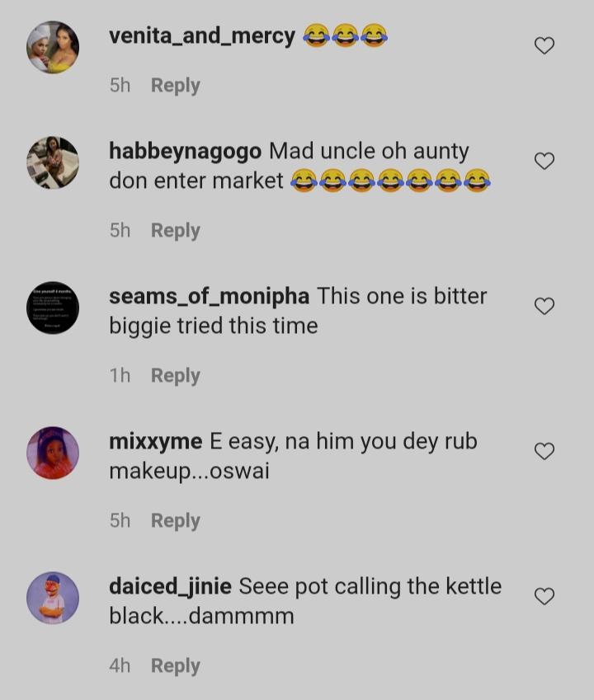The image size is (594, 700).
Task: Reply to venita_and_mercy's comment
Action: point(175,86)
